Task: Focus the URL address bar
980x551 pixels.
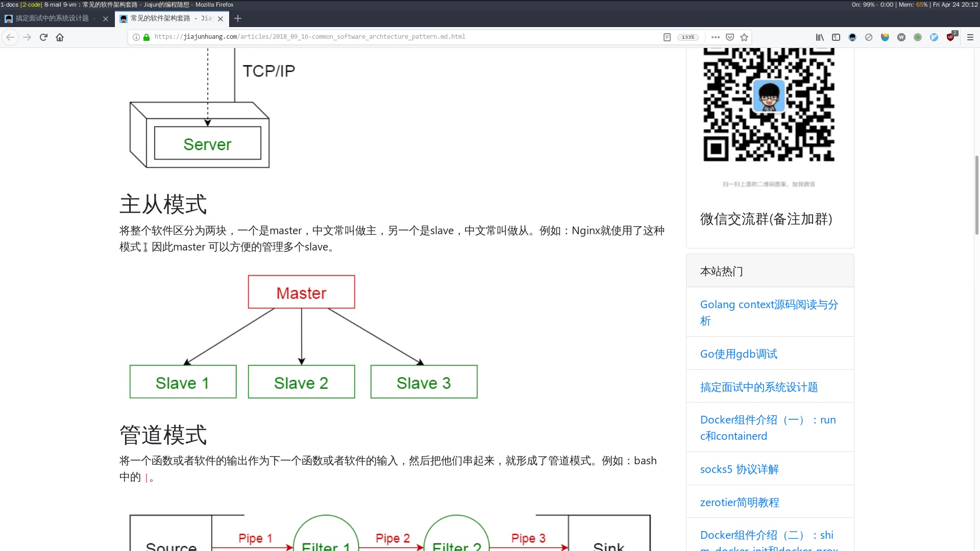Action: coord(403,37)
